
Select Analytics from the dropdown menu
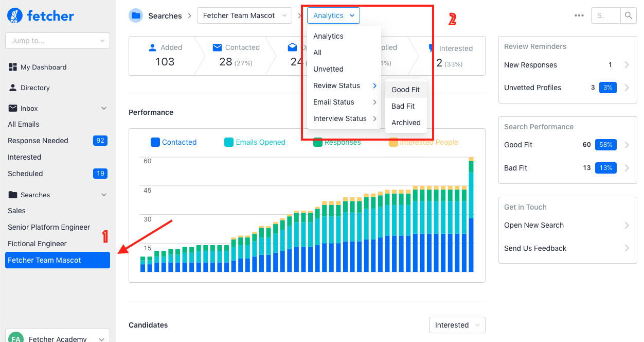click(344, 36)
